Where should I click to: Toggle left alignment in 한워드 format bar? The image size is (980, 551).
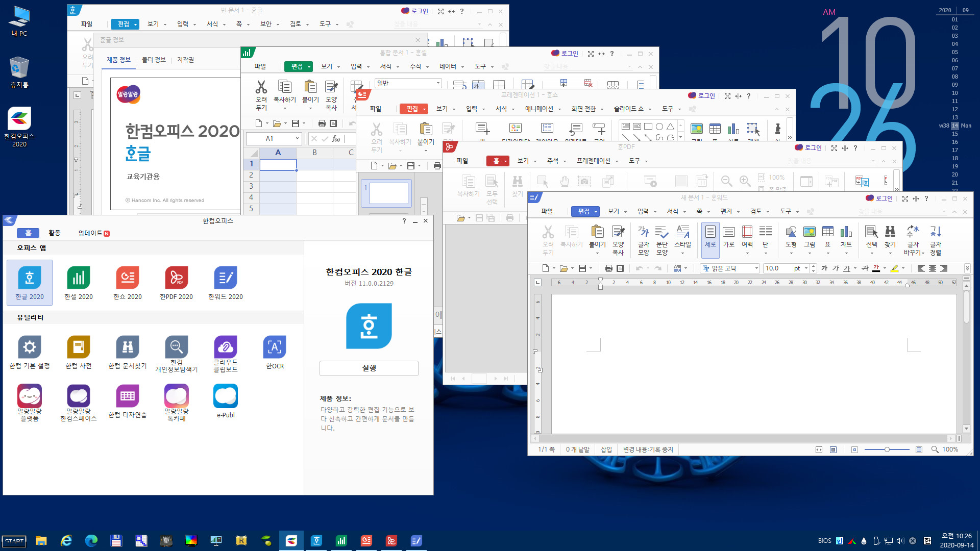click(921, 268)
